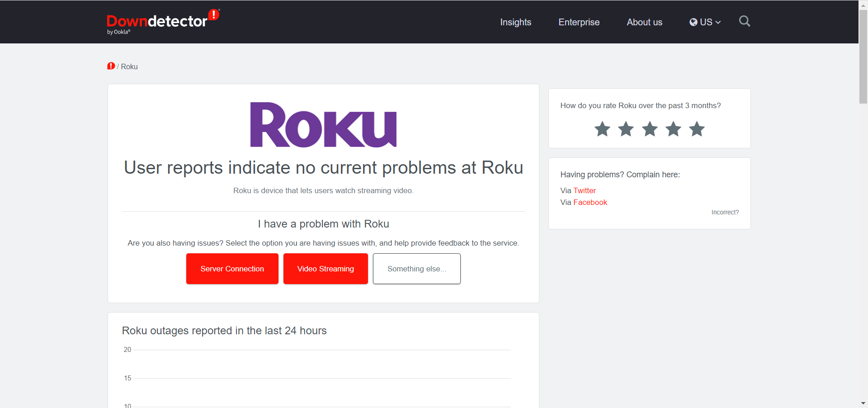Click the 'Roku outages reported in the last 24 hours' heading

(x=224, y=331)
